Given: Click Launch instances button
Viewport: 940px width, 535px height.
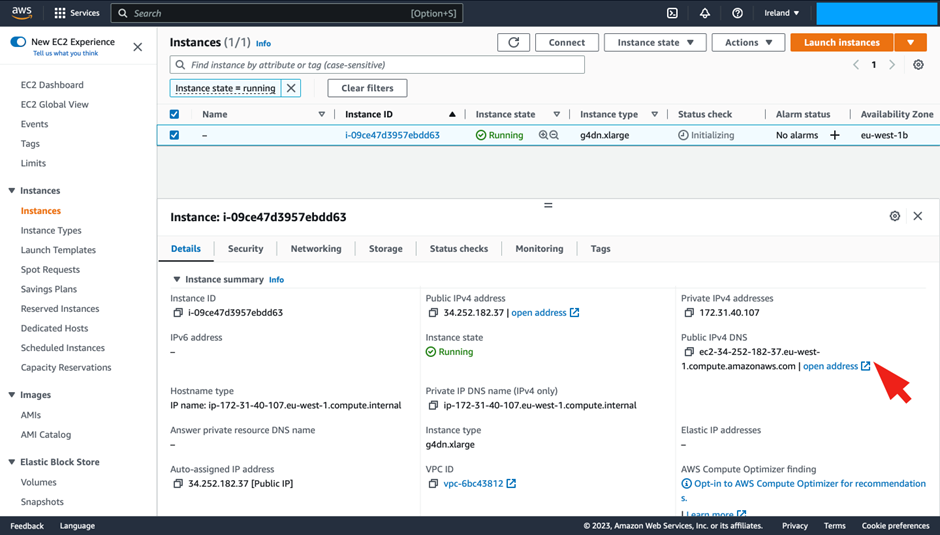Looking at the screenshot, I should click(842, 43).
